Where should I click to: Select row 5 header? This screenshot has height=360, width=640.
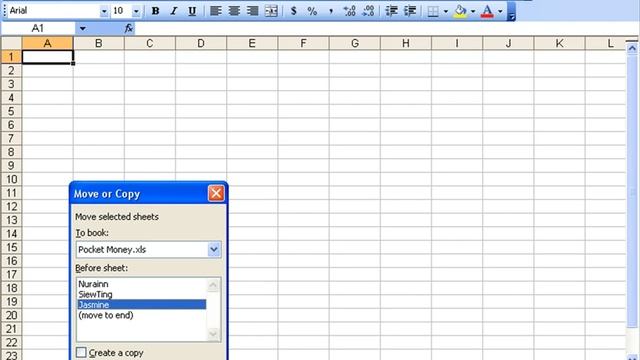(11, 111)
